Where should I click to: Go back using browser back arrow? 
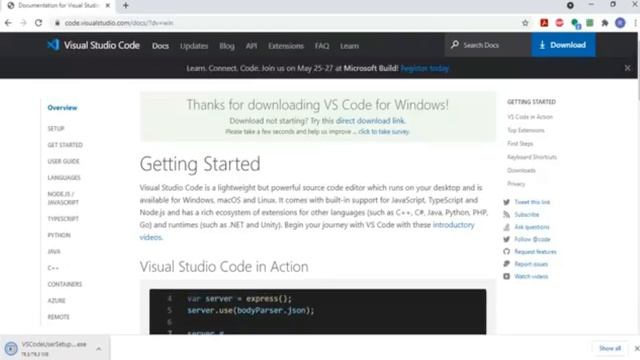point(8,23)
